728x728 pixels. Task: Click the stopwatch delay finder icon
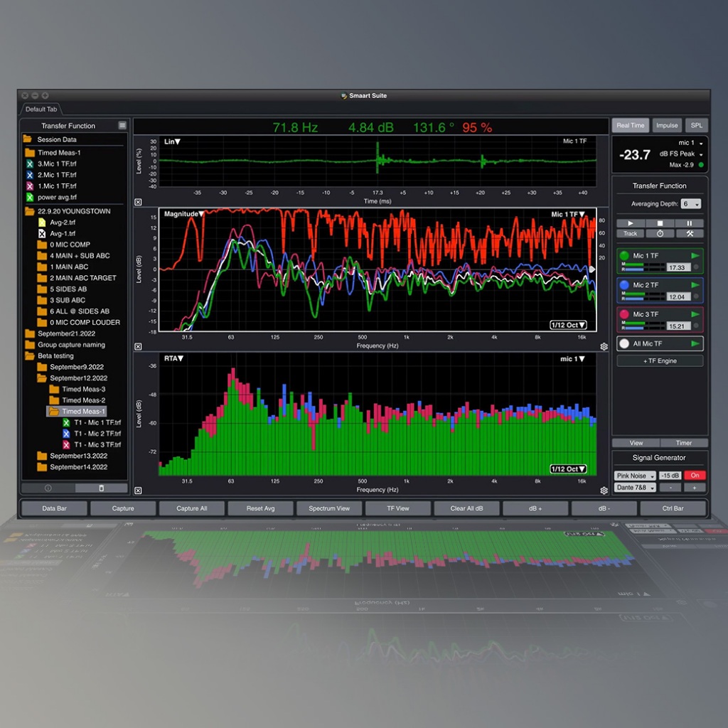pos(660,233)
